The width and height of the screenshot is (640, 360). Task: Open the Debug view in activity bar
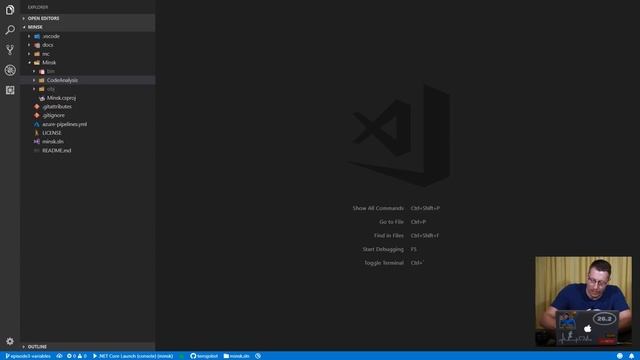(x=10, y=70)
